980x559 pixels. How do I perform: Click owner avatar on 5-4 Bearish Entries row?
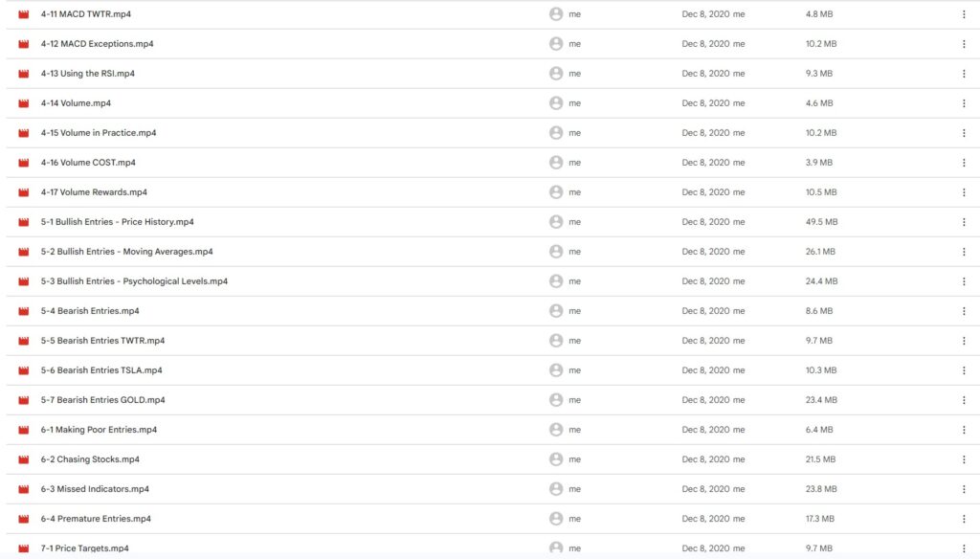click(556, 311)
